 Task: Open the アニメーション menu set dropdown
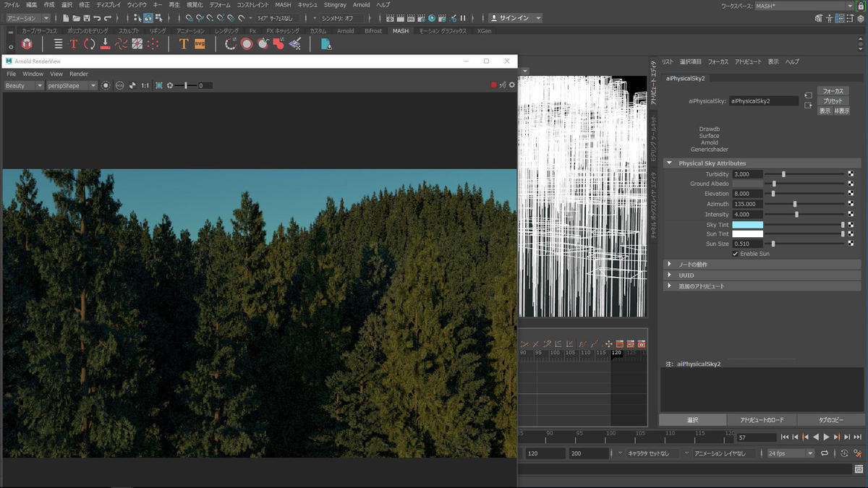tap(28, 18)
